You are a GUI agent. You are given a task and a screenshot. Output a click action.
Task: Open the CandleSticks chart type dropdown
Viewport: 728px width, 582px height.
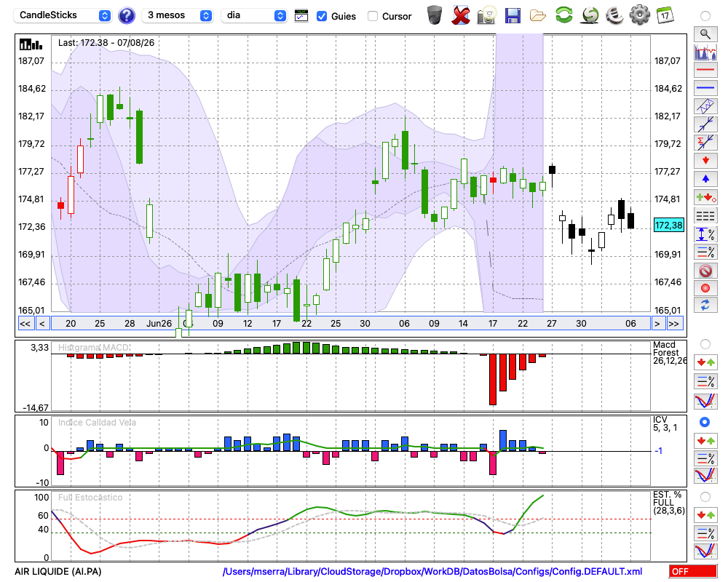coord(63,15)
